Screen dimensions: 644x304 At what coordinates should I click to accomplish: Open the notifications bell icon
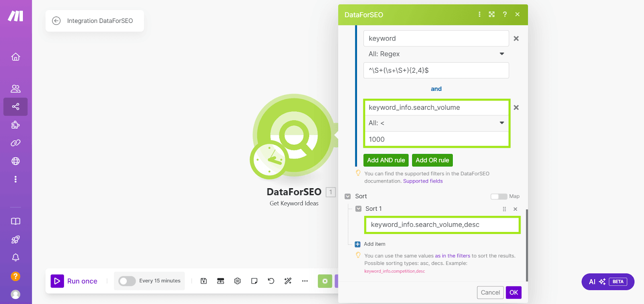[16, 257]
